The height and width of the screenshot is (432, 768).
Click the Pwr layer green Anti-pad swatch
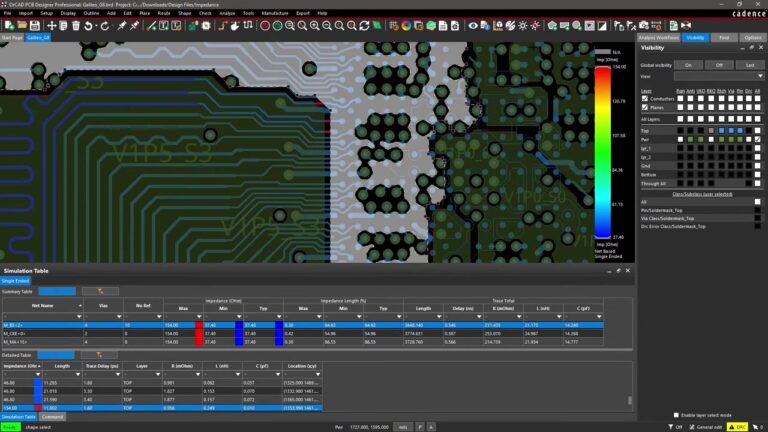[x=691, y=140]
